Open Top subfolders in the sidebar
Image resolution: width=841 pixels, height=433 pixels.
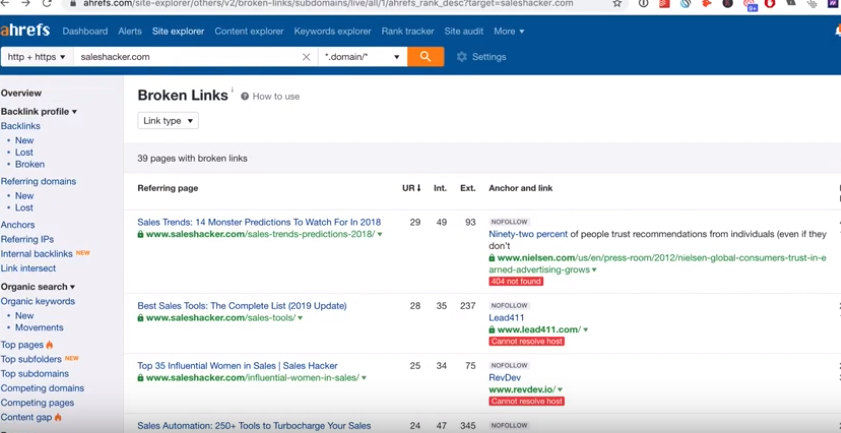point(31,359)
